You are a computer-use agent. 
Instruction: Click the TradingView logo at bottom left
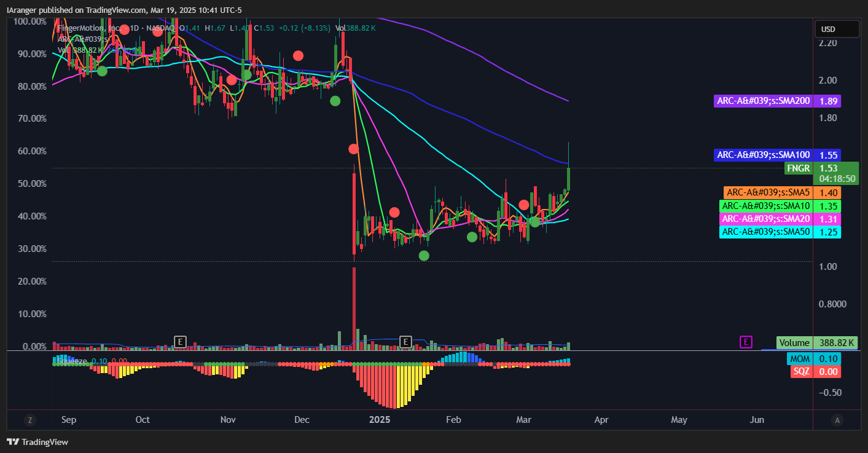pyautogui.click(x=37, y=442)
